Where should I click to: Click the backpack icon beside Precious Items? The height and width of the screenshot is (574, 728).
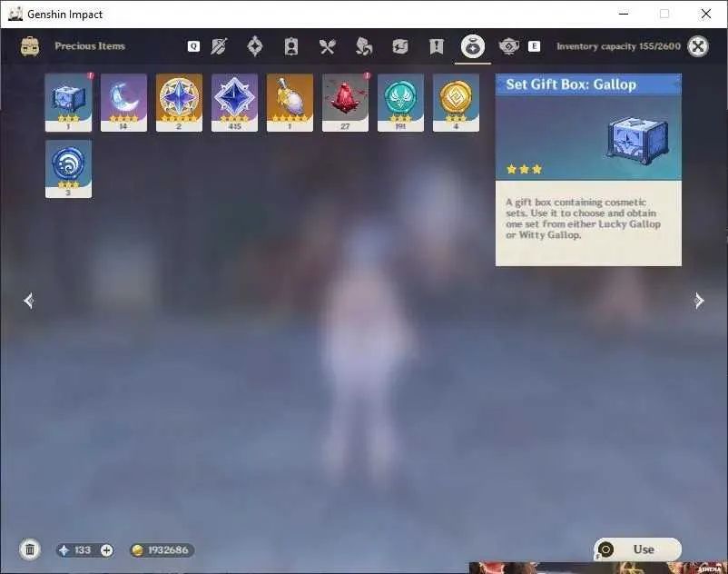click(x=30, y=46)
